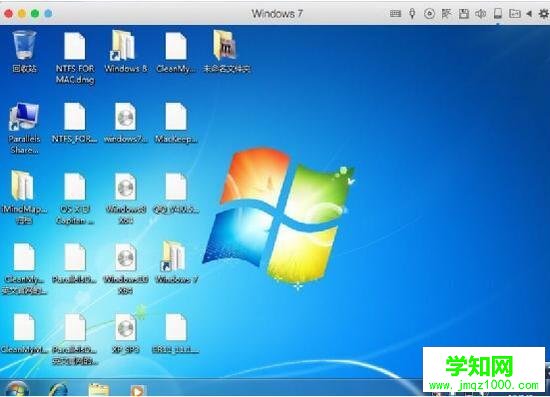The width and height of the screenshot is (550, 397).
Task: Click the Windows 7 window title text
Action: click(x=277, y=14)
